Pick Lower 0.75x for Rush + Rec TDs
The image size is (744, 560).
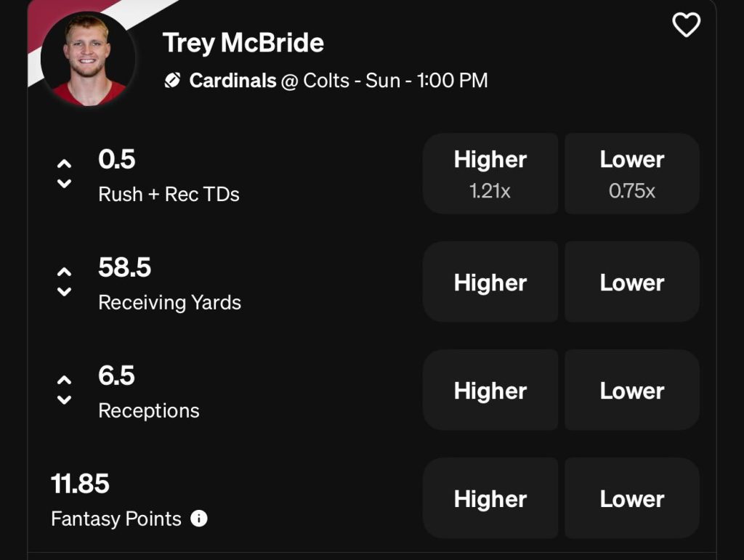click(x=632, y=174)
